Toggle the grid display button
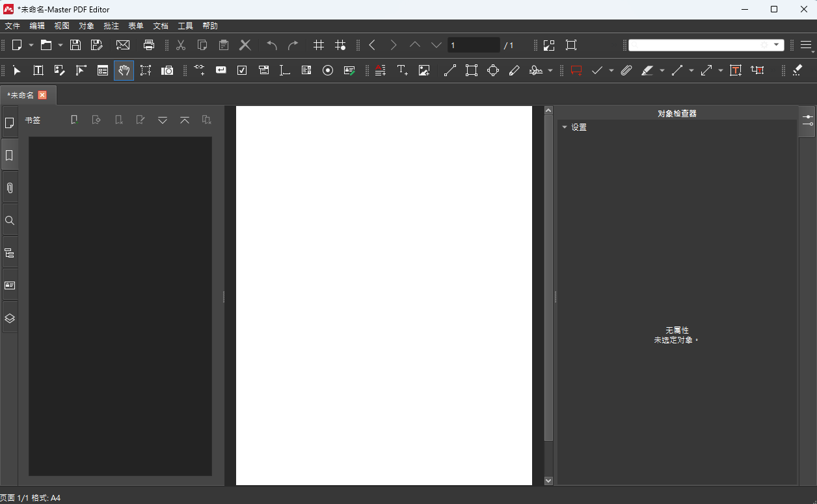Screen dimensions: 817x504 click(319, 45)
